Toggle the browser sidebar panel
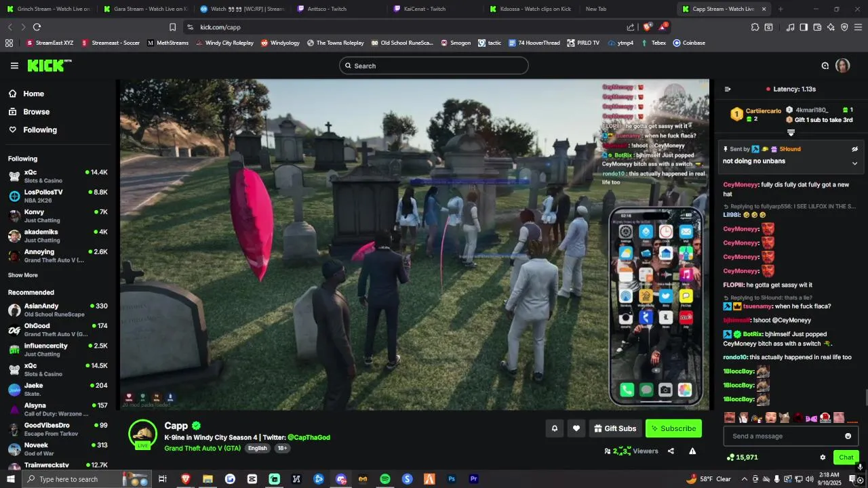This screenshot has width=868, height=488. 804,27
